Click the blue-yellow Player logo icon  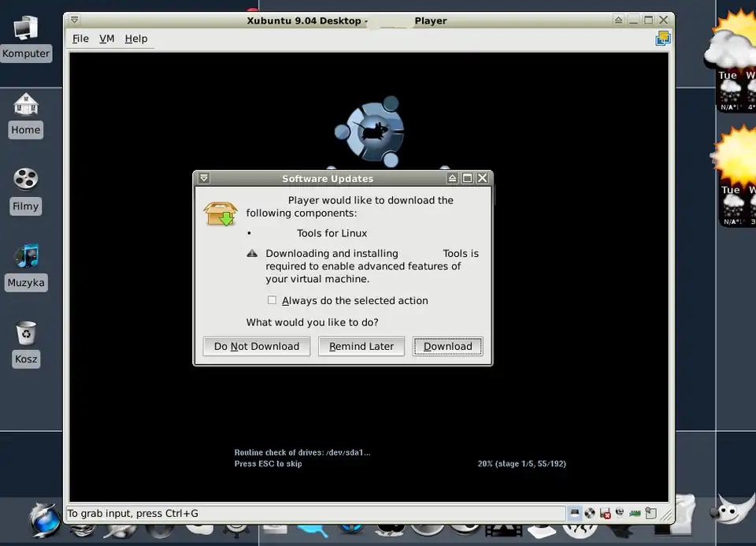pyautogui.click(x=662, y=38)
